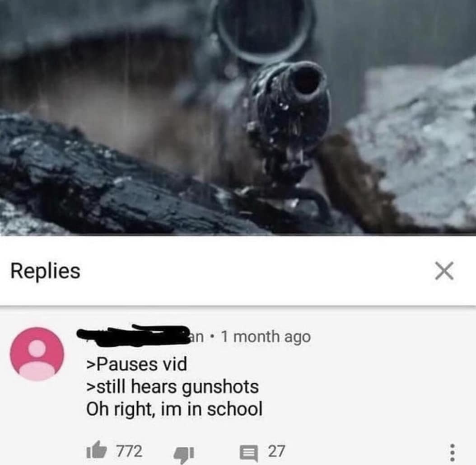Image resolution: width=476 pixels, height=465 pixels.
Task: Tap the "Oh right, im in school" text
Action: click(x=174, y=409)
